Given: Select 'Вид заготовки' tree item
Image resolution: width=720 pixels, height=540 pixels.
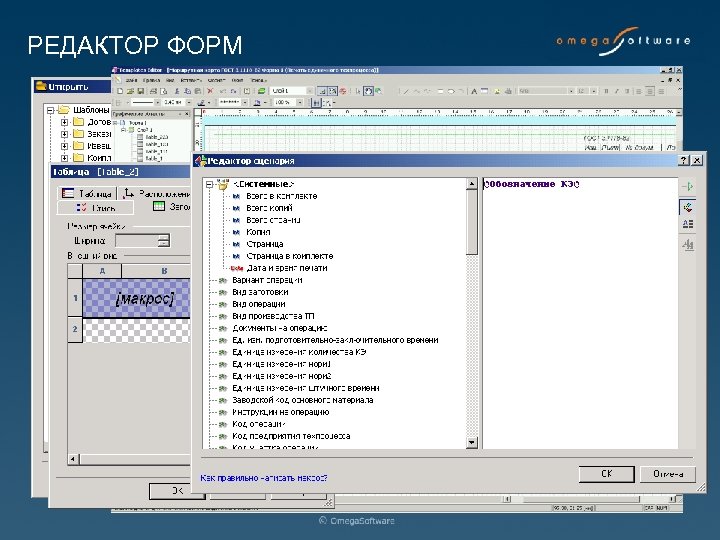Looking at the screenshot, I should [x=260, y=292].
